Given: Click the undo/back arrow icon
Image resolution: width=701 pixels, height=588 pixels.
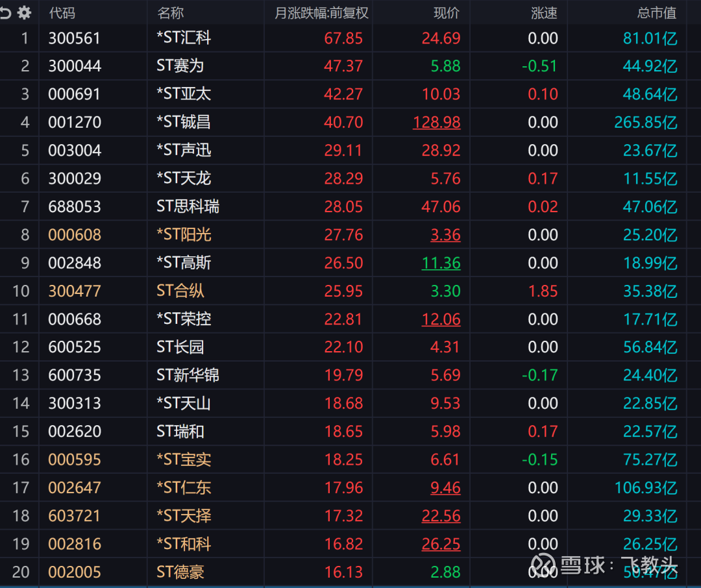Looking at the screenshot, I should tap(6, 12).
